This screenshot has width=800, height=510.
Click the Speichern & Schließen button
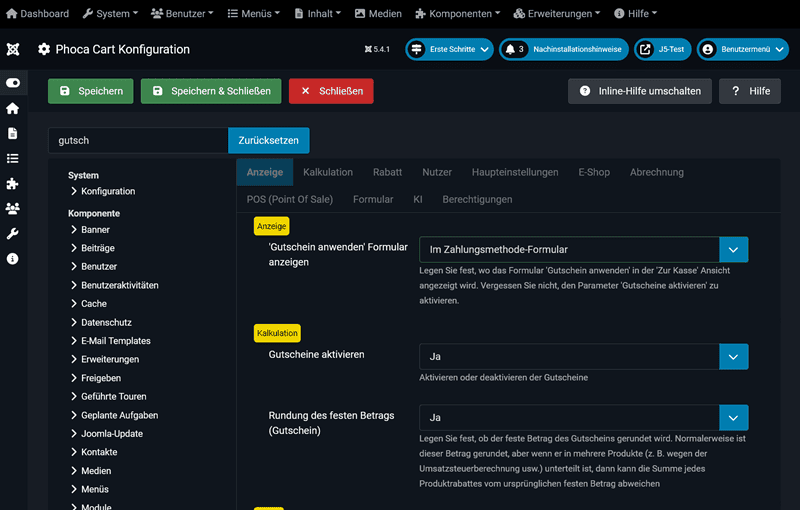click(211, 91)
